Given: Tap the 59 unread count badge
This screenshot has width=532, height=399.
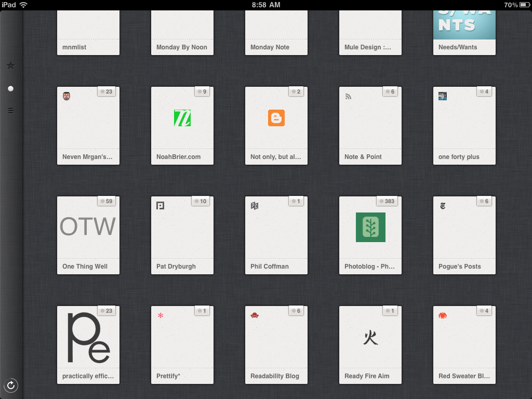Looking at the screenshot, I should [106, 201].
